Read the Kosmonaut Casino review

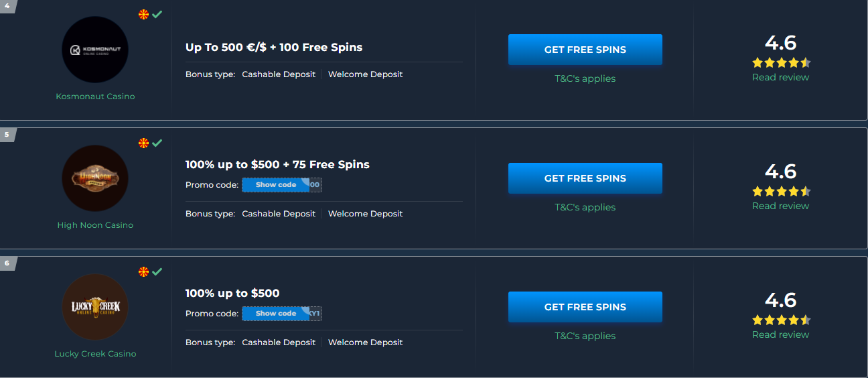(780, 77)
